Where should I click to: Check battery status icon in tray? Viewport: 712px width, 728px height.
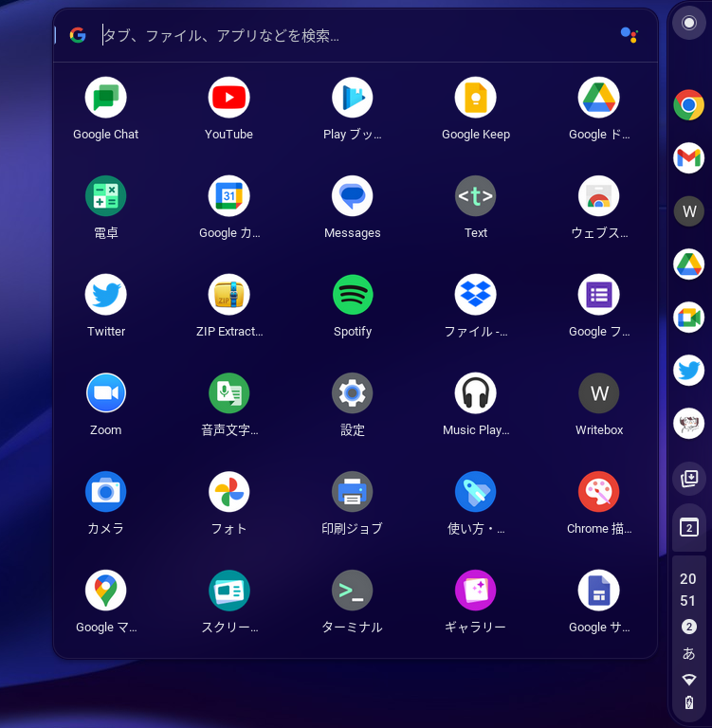(x=689, y=702)
